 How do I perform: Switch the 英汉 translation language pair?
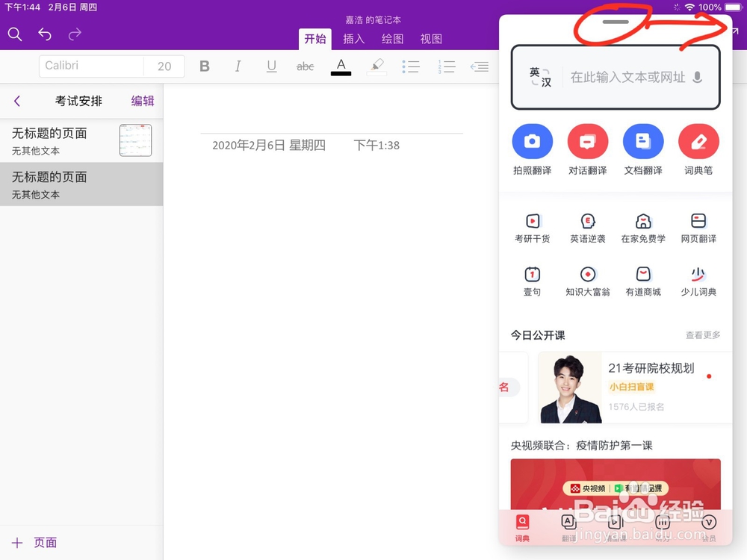[540, 77]
